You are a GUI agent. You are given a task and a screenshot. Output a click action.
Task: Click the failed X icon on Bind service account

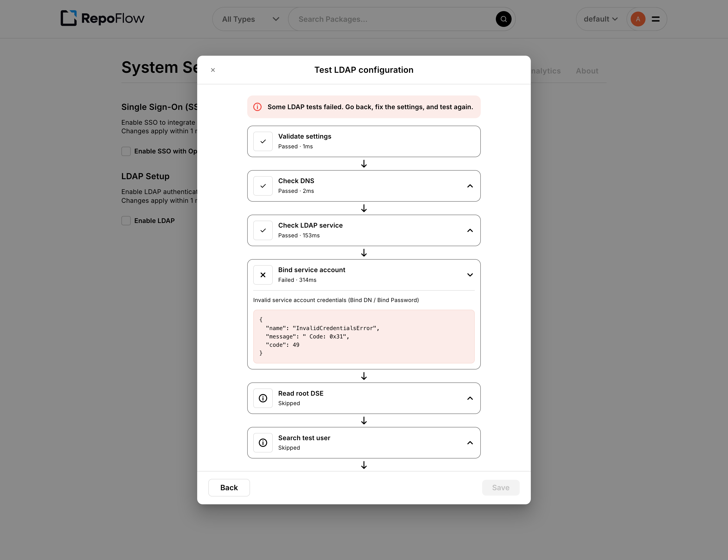(263, 275)
